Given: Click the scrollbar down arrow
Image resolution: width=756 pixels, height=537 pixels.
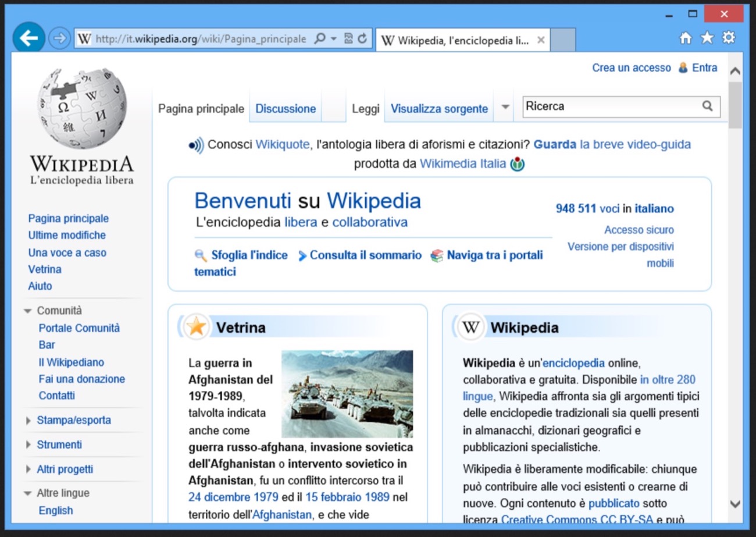Looking at the screenshot, I should [735, 504].
